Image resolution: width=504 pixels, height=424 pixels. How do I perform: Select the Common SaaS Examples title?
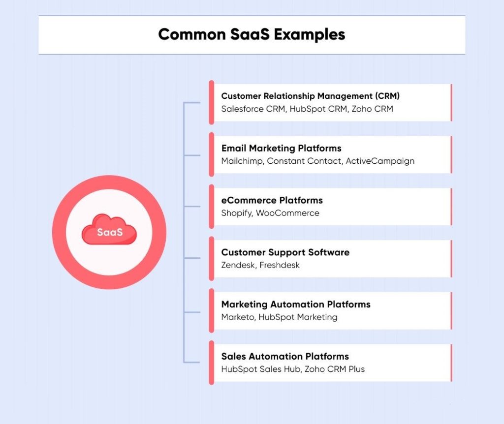click(252, 35)
